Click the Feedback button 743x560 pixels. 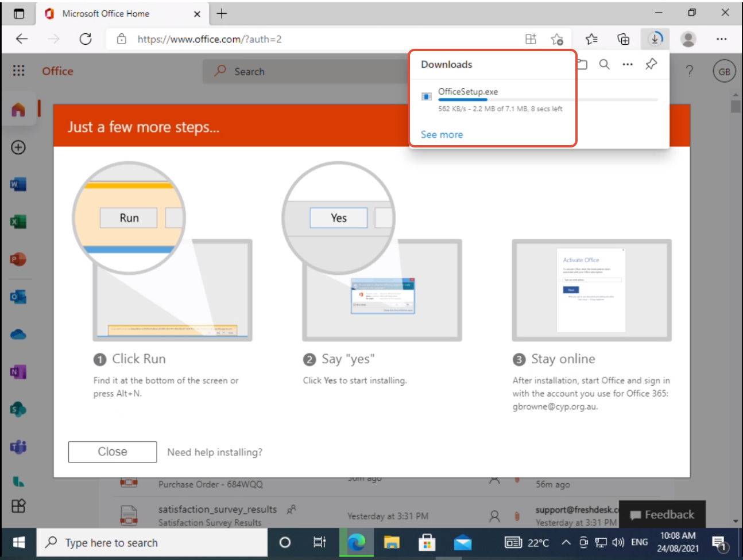pyautogui.click(x=662, y=514)
